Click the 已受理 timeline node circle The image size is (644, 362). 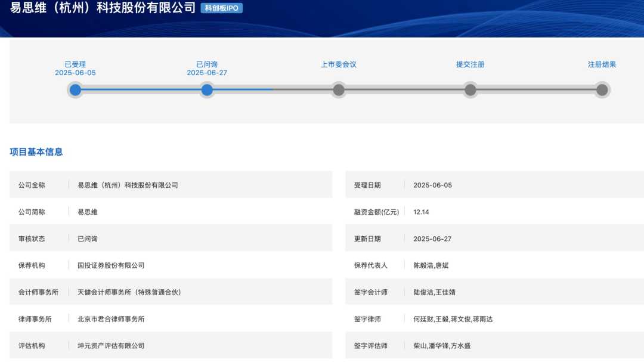point(75,90)
